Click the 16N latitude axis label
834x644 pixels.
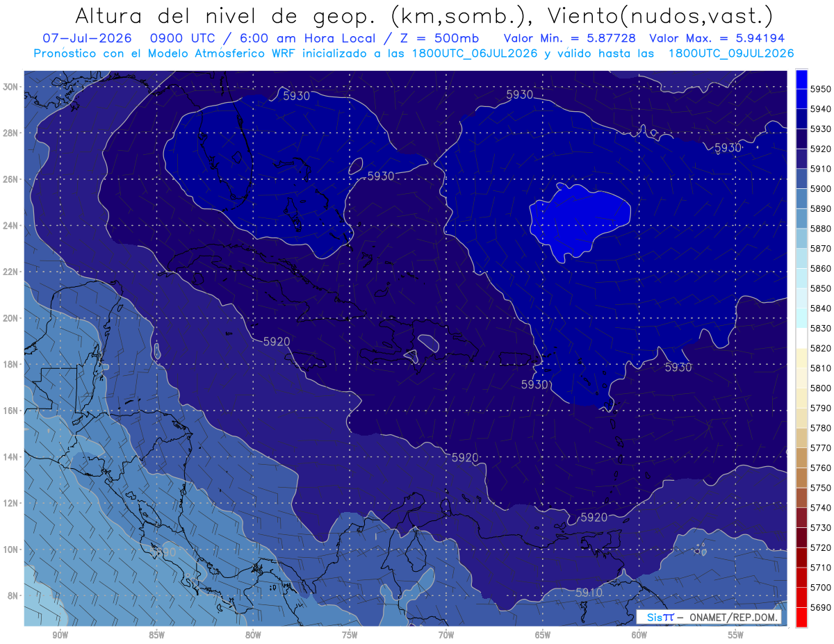pos(11,411)
